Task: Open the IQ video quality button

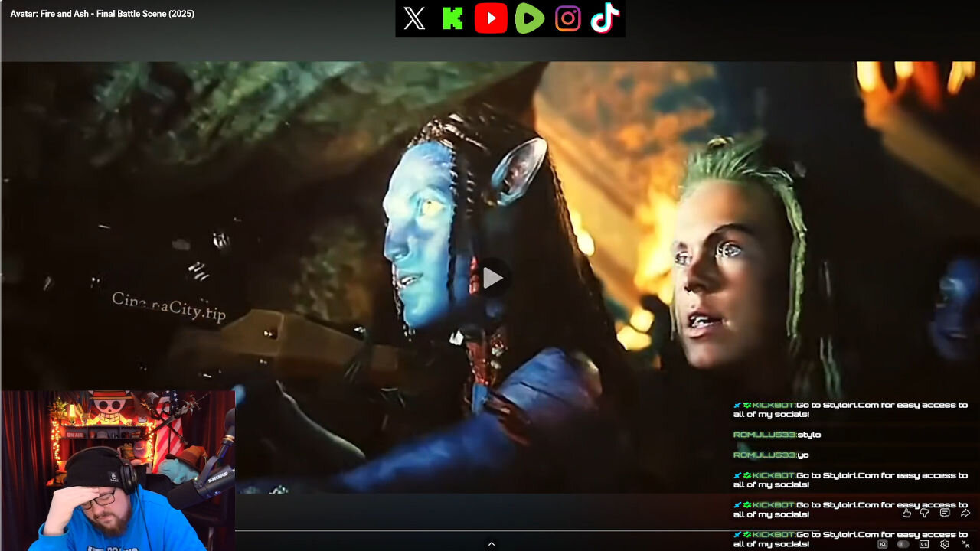Action: pyautogui.click(x=882, y=544)
